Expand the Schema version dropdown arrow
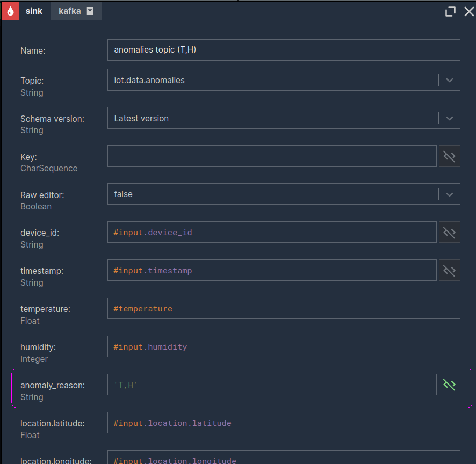 pos(450,118)
